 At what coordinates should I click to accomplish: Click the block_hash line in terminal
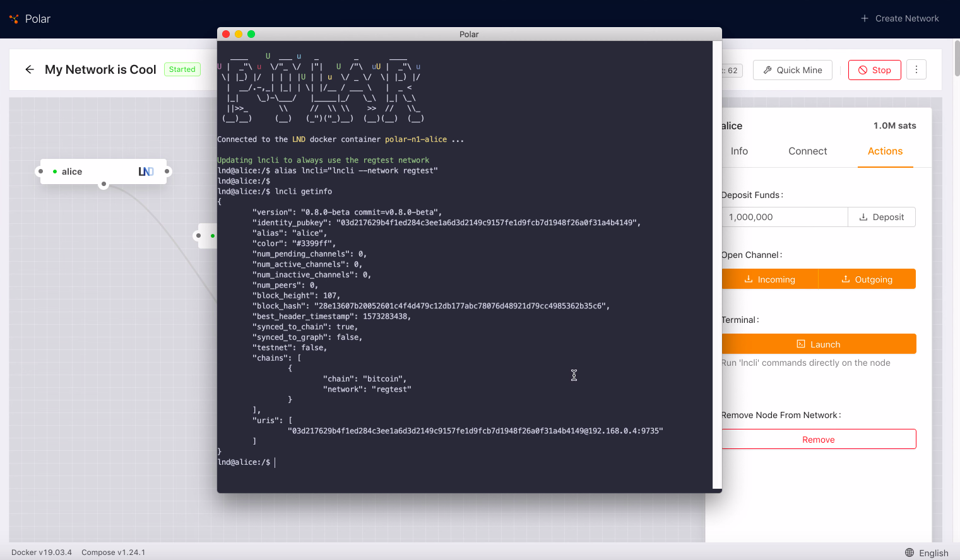coord(431,306)
